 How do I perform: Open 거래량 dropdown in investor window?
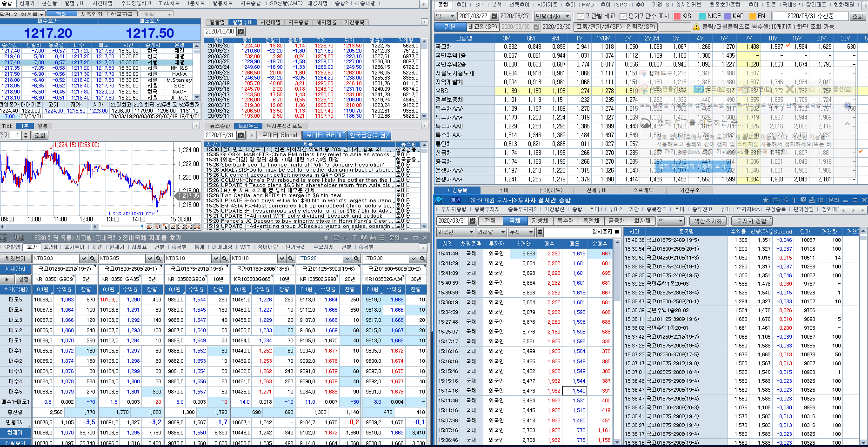point(491,232)
